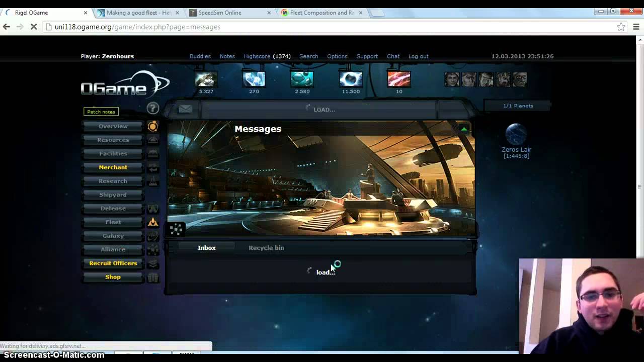Click the icon beside Merchant menu

(153, 167)
